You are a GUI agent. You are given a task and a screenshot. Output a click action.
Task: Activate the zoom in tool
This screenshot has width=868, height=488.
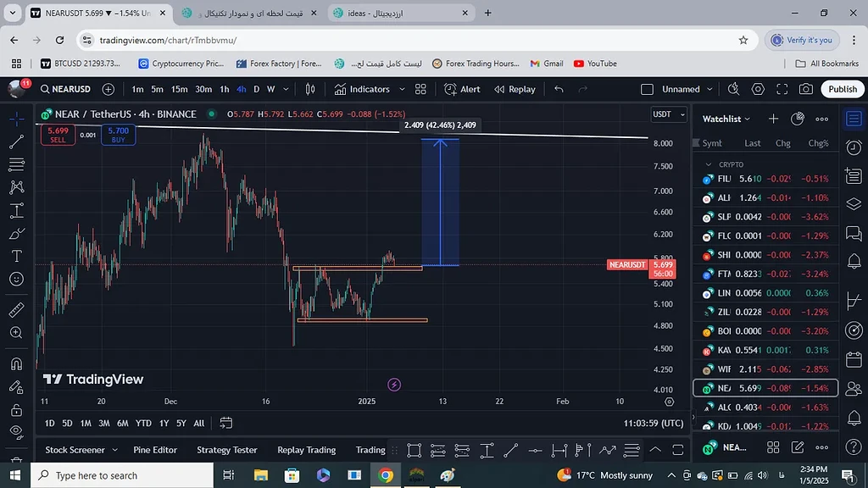[17, 332]
